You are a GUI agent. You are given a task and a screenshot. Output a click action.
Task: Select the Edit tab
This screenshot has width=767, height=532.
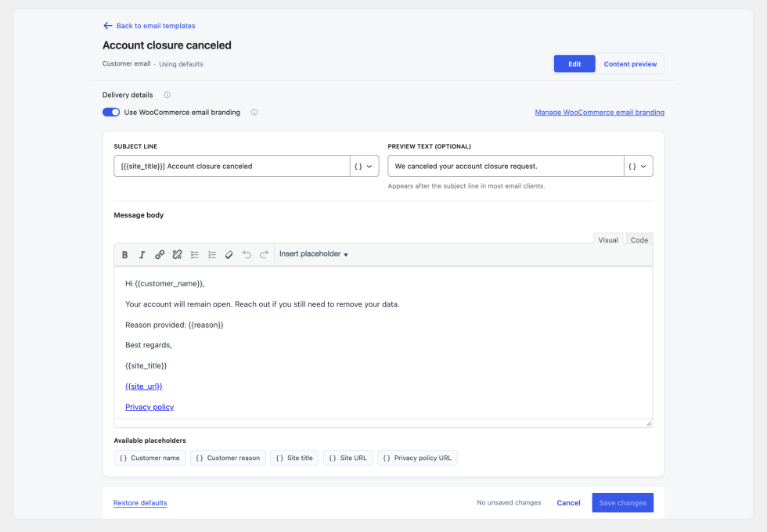574,64
